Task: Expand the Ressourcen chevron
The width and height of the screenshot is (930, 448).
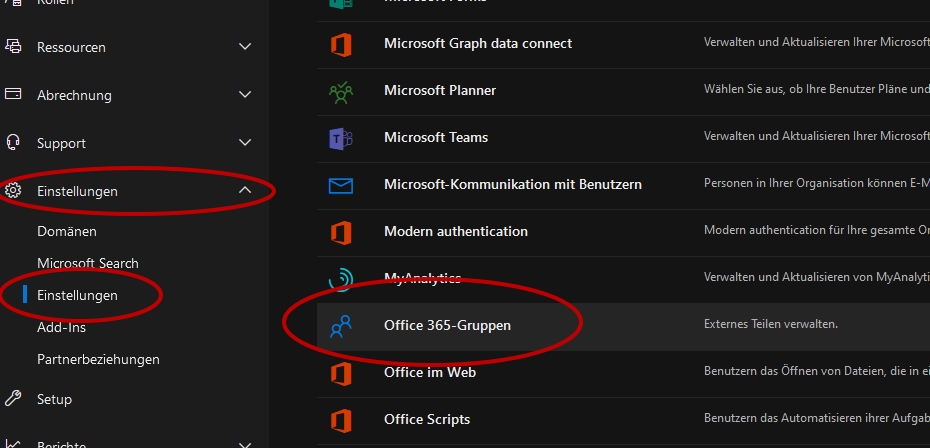Action: [245, 46]
